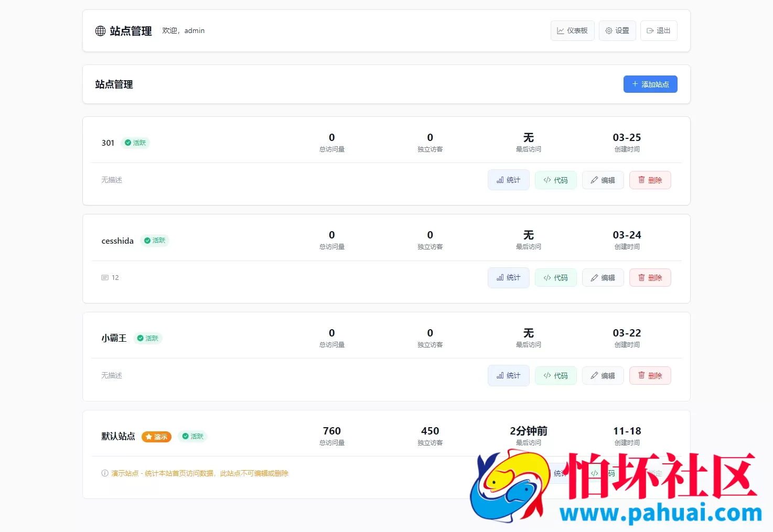Toggle the 活跃 badge on cesshida
This screenshot has height=532, width=773.
[x=155, y=241]
